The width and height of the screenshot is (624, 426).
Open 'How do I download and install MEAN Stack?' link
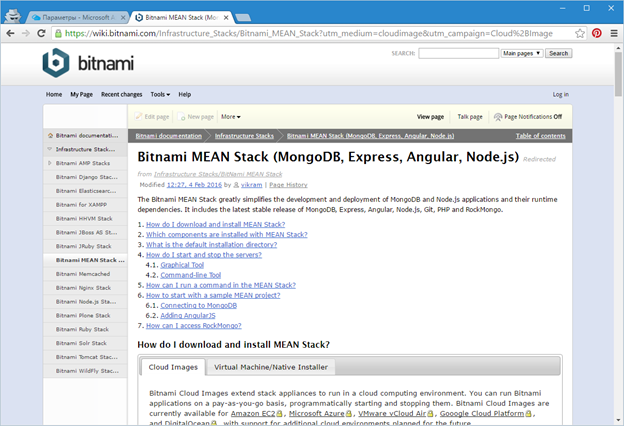point(215,225)
